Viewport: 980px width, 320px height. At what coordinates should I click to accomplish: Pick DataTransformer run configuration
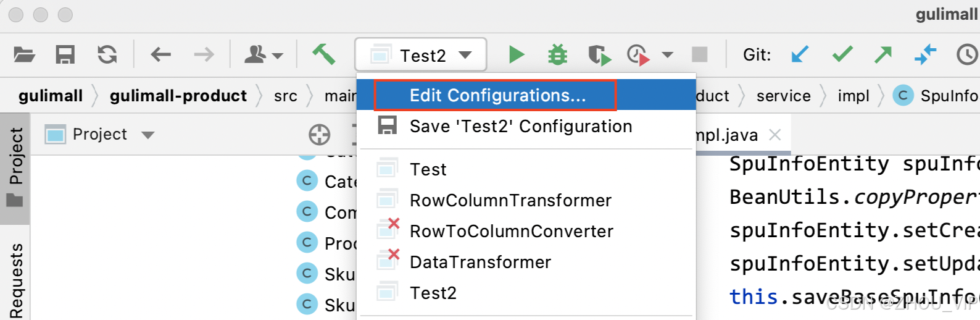tap(480, 262)
